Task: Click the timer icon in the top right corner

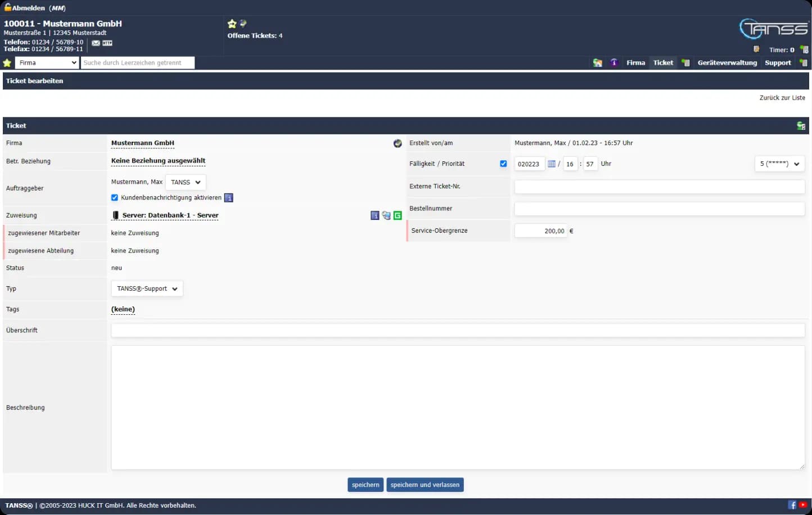Action: [x=804, y=49]
